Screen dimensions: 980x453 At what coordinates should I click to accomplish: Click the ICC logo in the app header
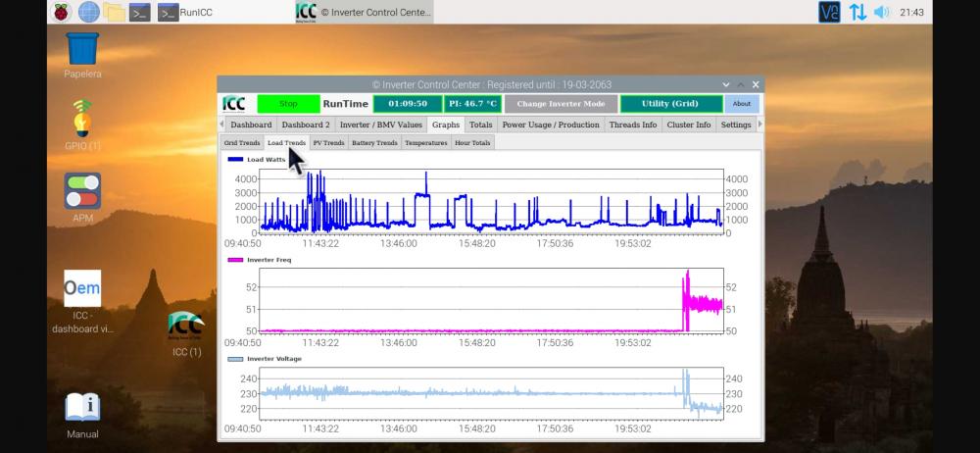(x=234, y=104)
